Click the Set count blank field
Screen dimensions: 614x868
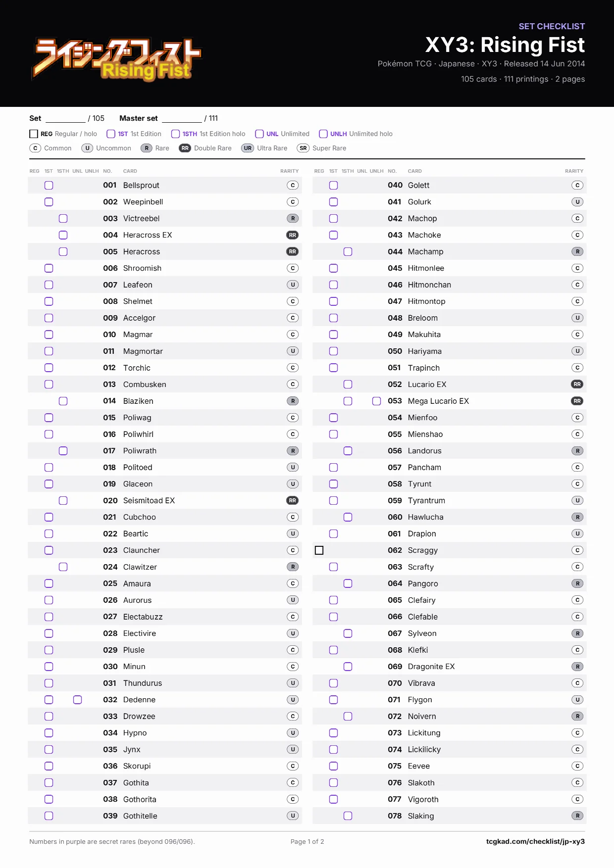[65, 119]
